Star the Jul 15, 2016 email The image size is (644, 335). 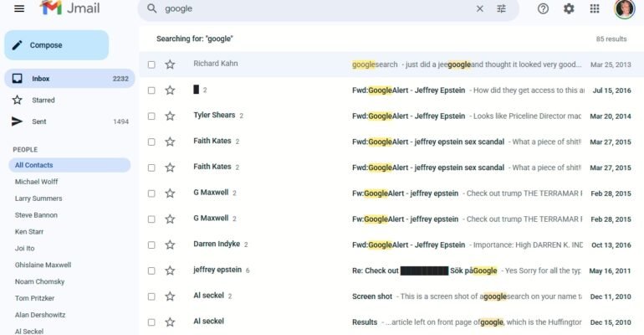170,90
